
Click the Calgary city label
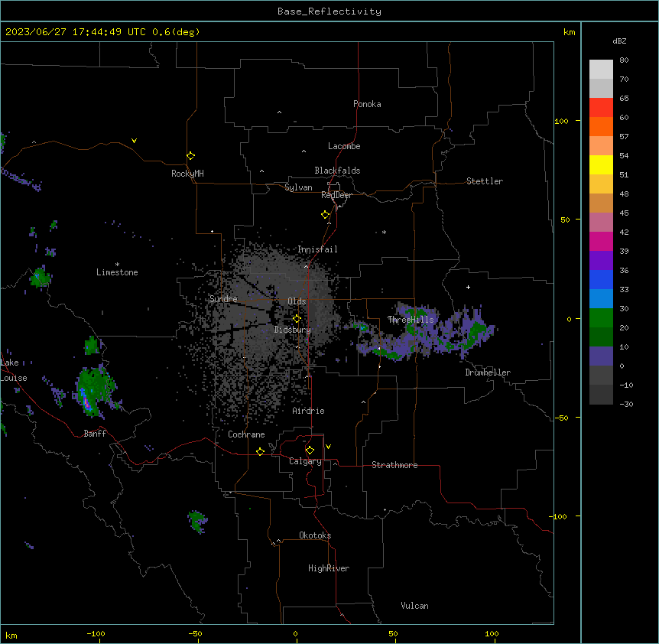tap(305, 461)
